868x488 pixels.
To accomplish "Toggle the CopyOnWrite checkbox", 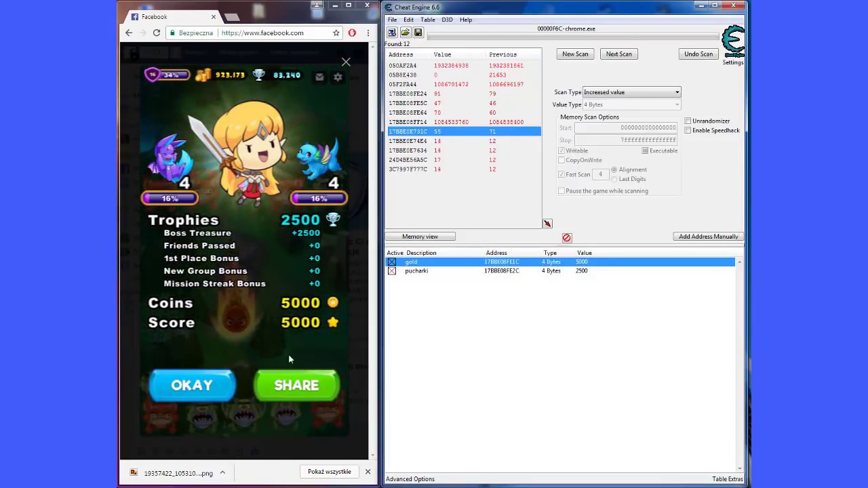I will click(561, 160).
